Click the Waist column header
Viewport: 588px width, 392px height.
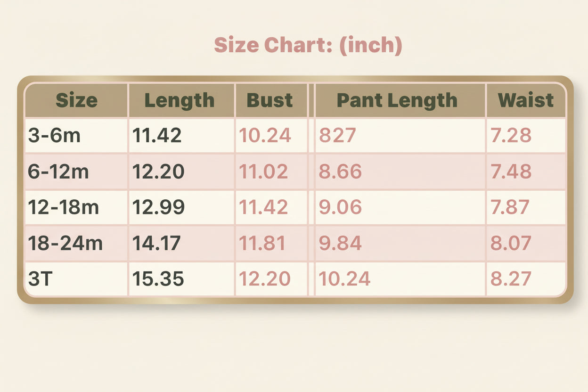click(x=525, y=100)
